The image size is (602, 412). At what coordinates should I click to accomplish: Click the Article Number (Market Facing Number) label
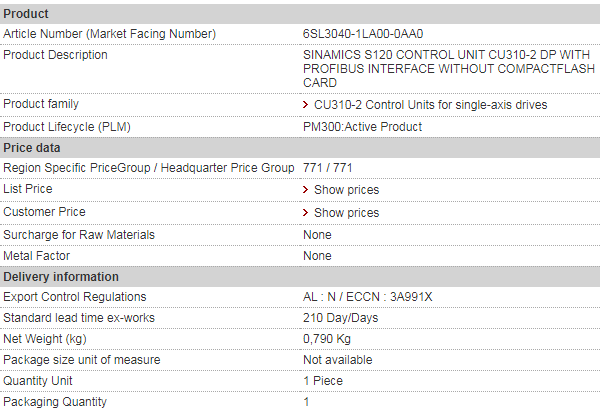(x=109, y=34)
